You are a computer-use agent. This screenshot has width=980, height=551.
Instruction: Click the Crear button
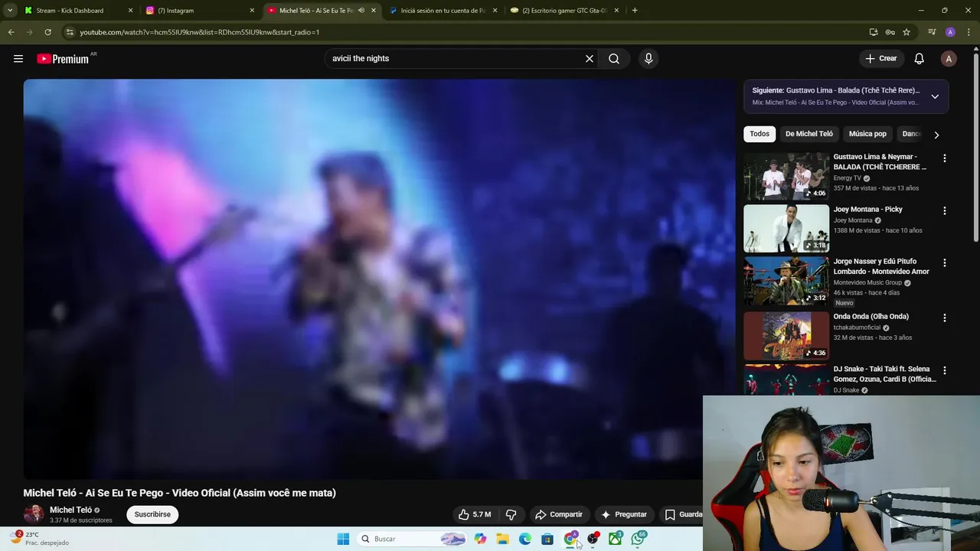(x=880, y=58)
